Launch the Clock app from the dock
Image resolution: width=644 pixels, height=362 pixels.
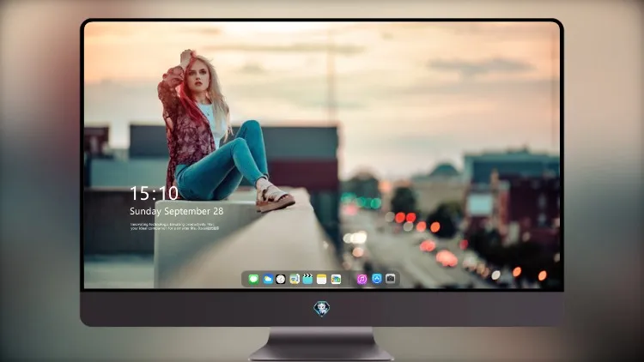281,279
